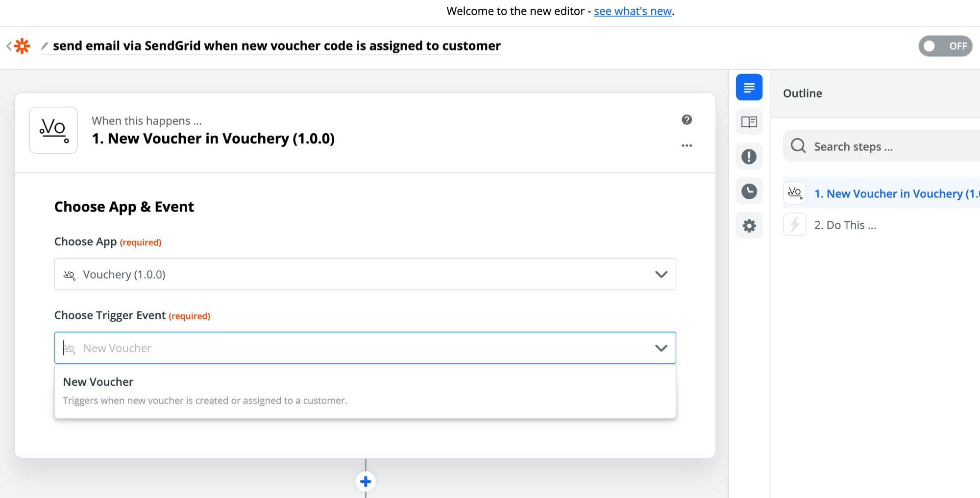Select the 'New Voucher' trigger option

click(365, 391)
